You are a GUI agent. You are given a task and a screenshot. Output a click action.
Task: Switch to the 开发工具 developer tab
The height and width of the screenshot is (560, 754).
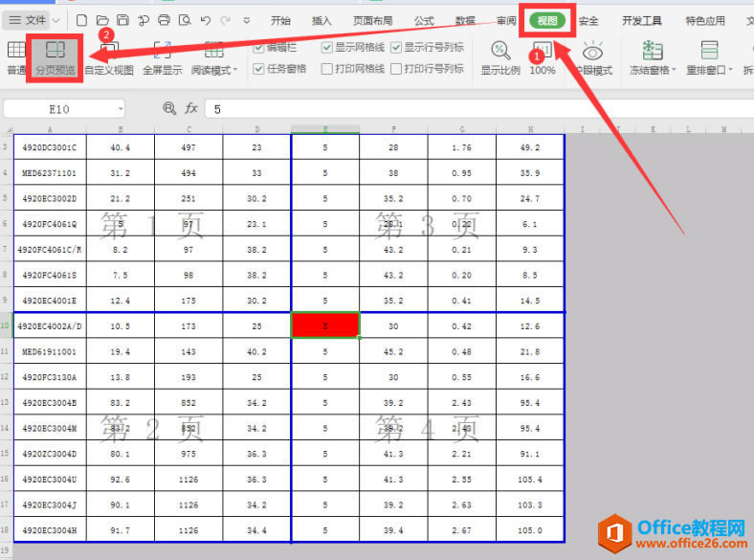coord(641,21)
